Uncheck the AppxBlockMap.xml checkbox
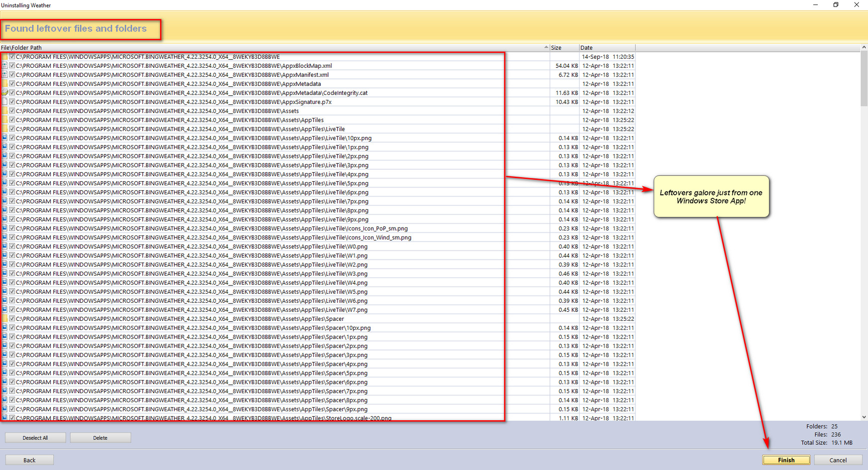868x470 pixels. (12, 66)
